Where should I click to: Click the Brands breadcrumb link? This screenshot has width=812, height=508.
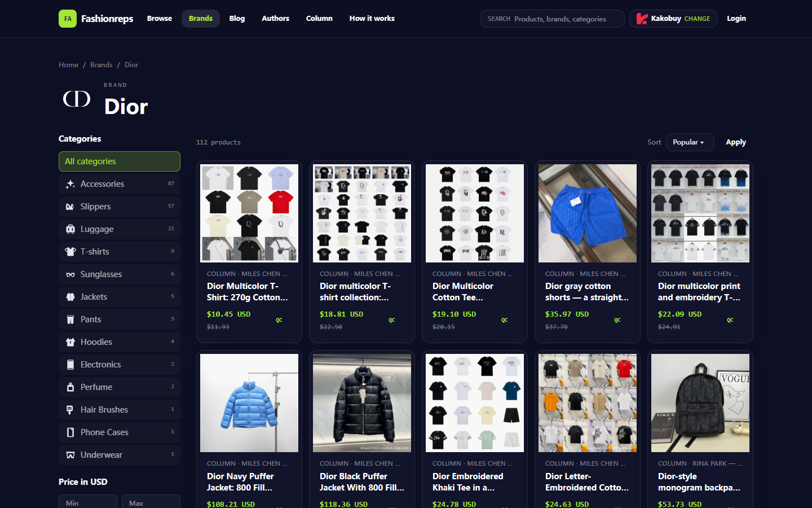click(x=101, y=65)
